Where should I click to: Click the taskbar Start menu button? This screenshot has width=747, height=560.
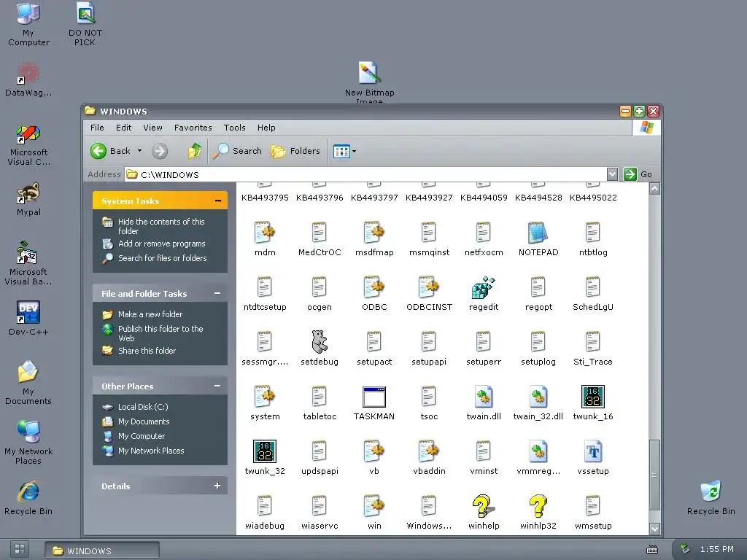20,549
